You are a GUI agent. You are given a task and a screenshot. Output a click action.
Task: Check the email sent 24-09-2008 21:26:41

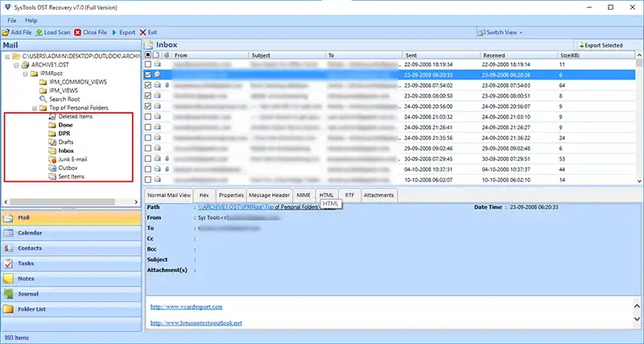point(148,127)
